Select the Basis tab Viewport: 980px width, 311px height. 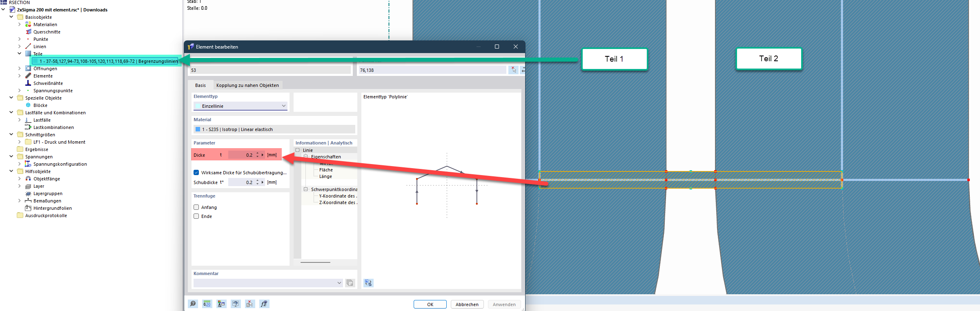[x=200, y=85]
